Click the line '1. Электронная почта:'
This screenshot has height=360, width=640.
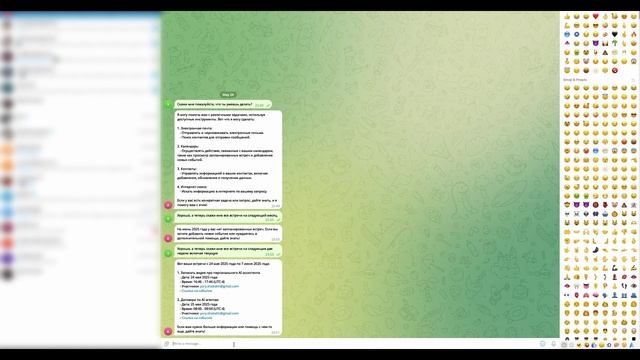tap(195, 128)
